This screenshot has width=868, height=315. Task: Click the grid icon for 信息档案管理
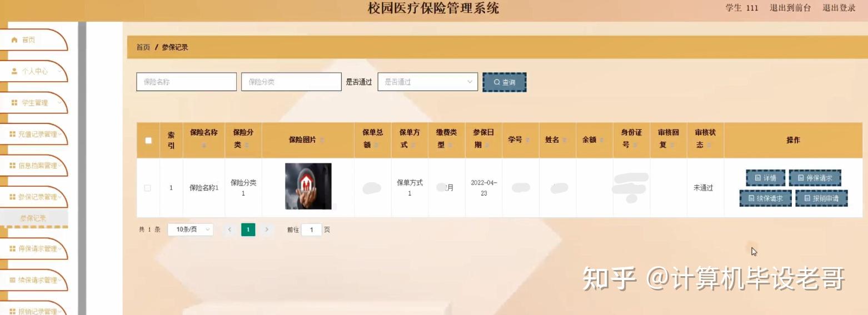(13, 166)
